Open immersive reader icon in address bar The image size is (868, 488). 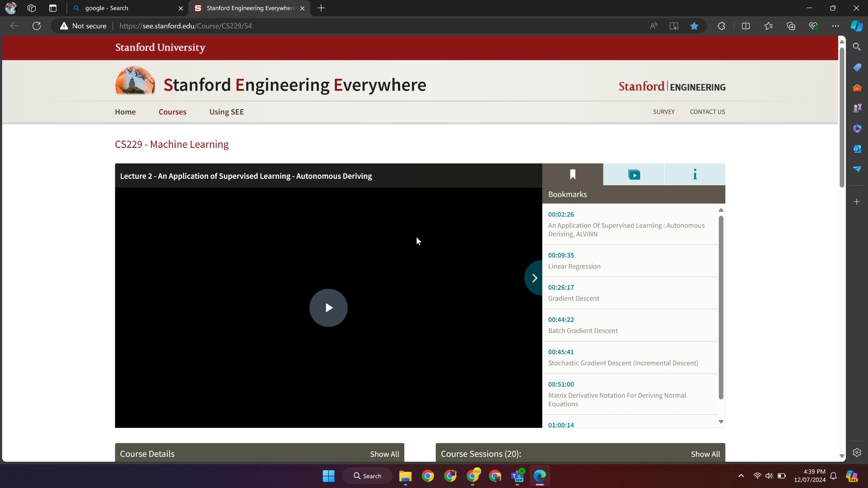pos(673,26)
